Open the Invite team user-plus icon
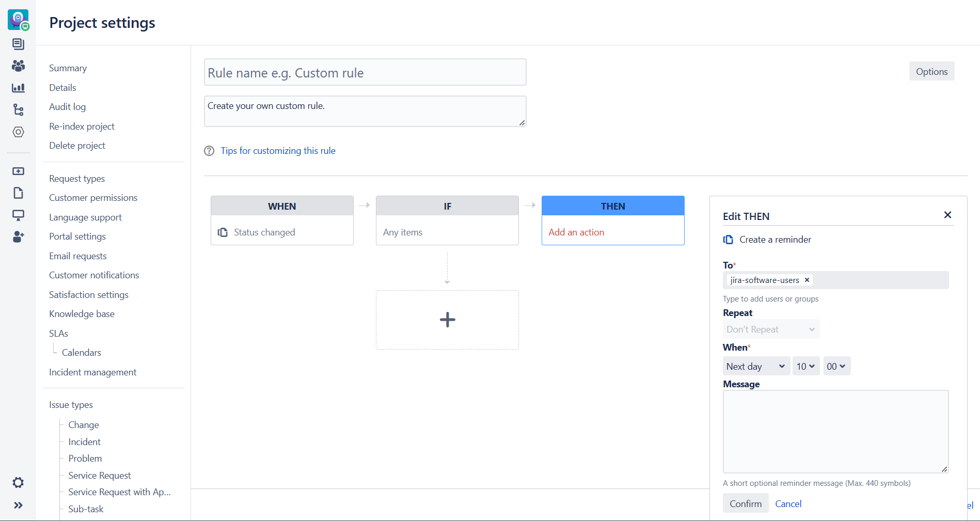Viewport: 980px width, 521px height. click(x=18, y=237)
